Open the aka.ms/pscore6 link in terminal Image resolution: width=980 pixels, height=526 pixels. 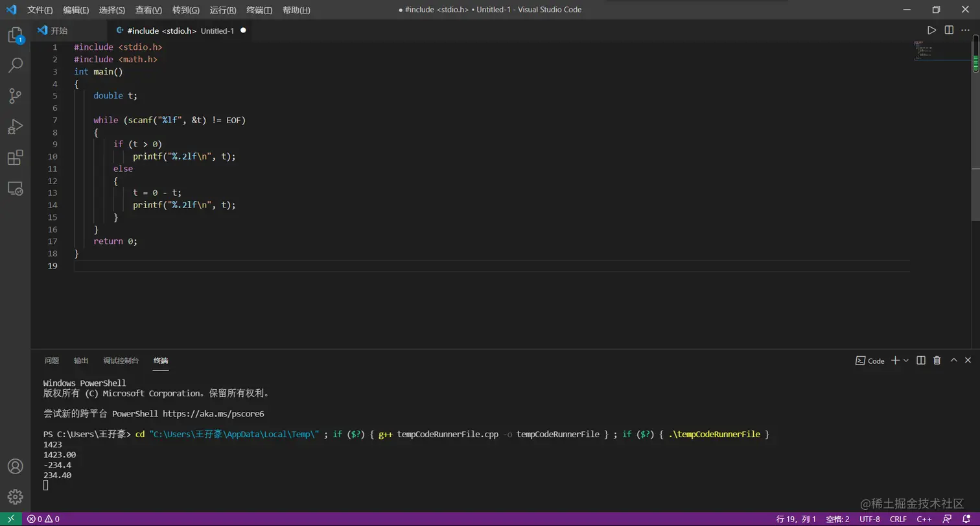click(213, 414)
